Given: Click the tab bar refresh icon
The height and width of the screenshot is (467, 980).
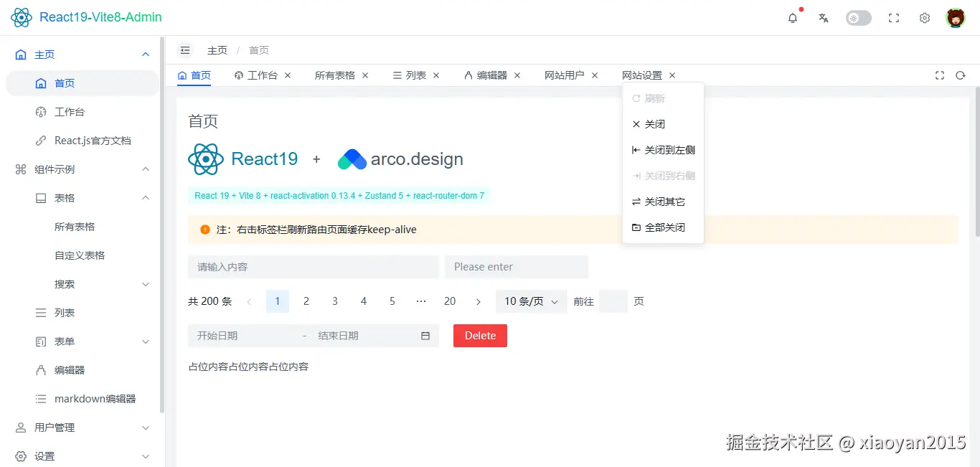Looking at the screenshot, I should 961,75.
